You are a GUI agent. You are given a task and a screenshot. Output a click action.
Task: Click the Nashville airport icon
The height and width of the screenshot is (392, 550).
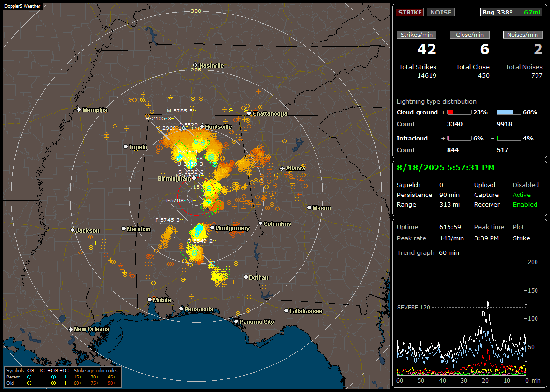195,65
